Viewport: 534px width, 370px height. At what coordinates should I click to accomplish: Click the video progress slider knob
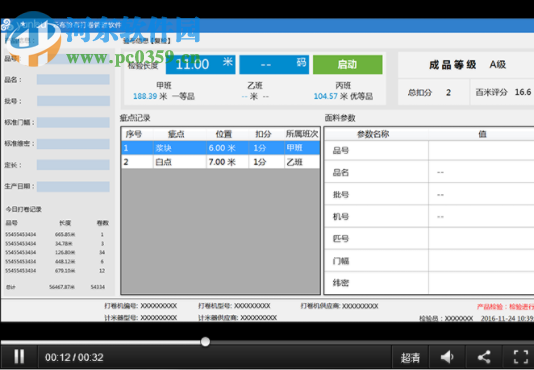pyautogui.click(x=205, y=341)
